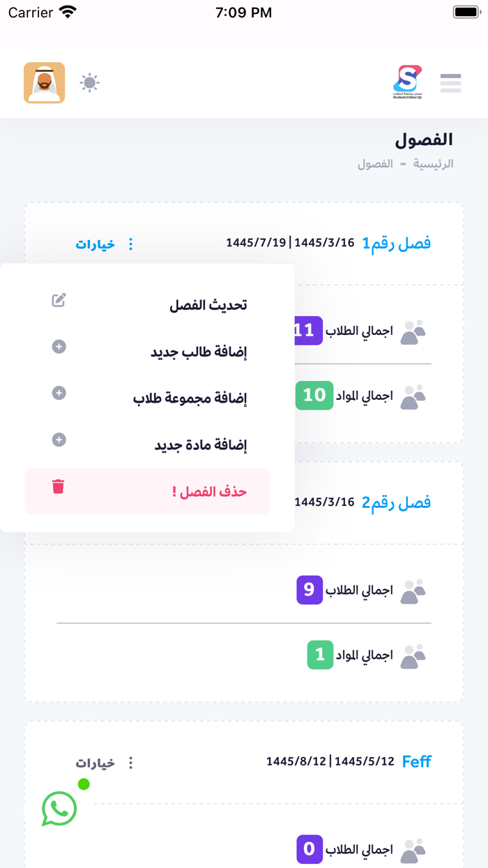Screen dimensions: 488x868
Task: Tap the green status dot near WhatsApp
Action: pyautogui.click(x=85, y=784)
